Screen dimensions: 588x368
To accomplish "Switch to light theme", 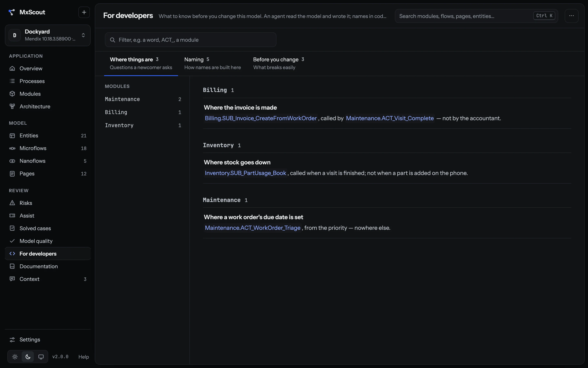I will (15, 357).
